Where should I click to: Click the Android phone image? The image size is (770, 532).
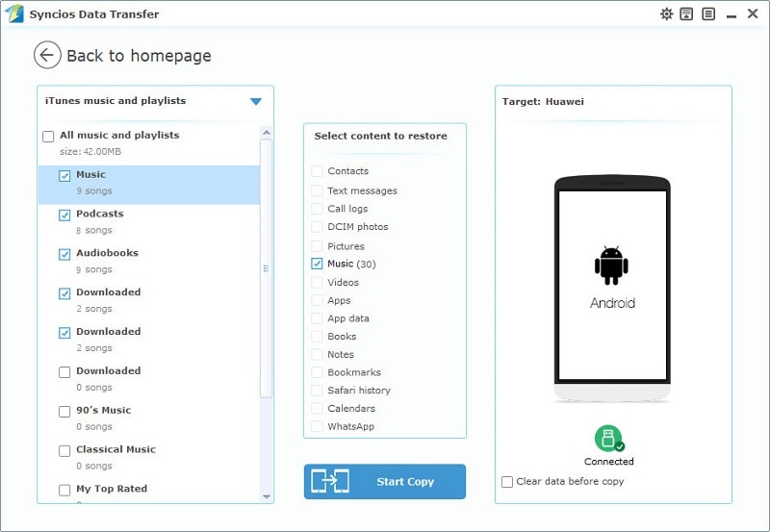tap(612, 289)
